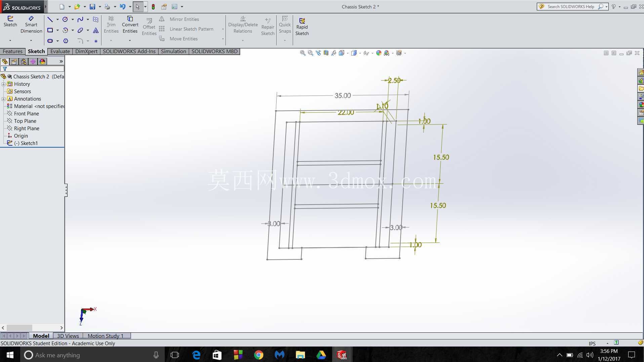Select Front Plane in feature tree
The height and width of the screenshot is (362, 644).
click(27, 114)
